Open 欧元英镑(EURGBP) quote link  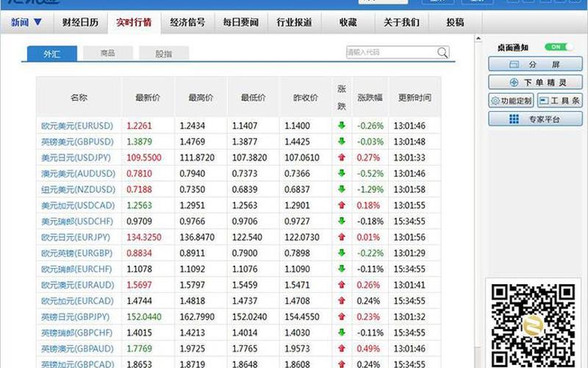point(76,253)
